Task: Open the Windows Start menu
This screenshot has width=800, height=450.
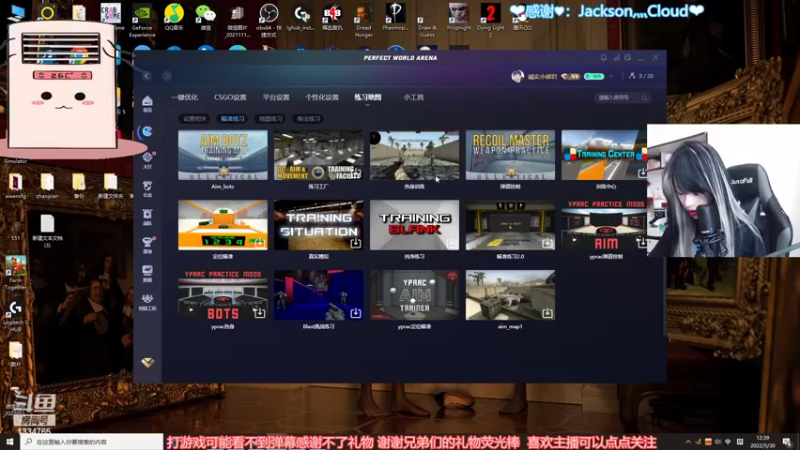Action: click(10, 442)
